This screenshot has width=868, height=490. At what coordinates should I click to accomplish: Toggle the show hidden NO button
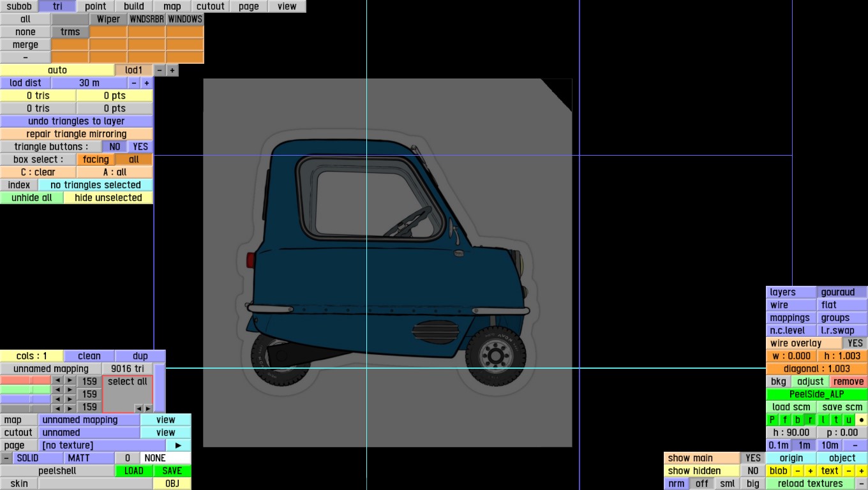click(x=753, y=471)
